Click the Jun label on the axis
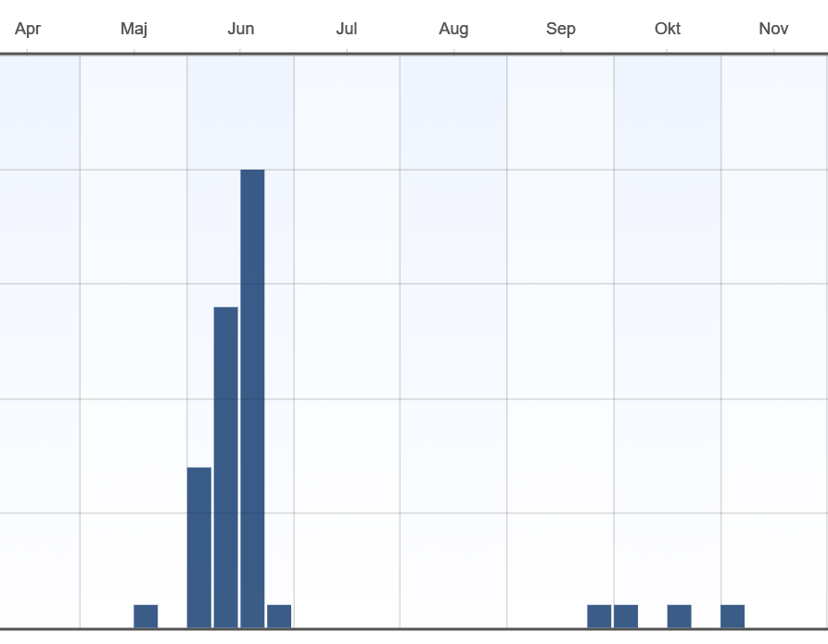 pyautogui.click(x=241, y=29)
